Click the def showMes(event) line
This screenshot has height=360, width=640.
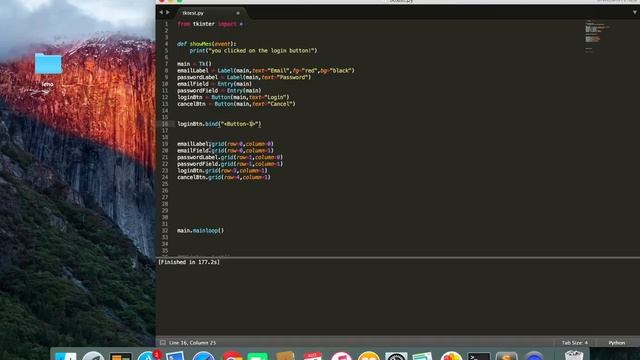[x=207, y=44]
